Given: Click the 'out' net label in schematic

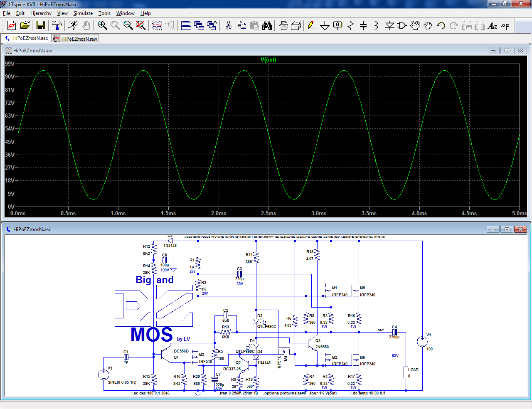Looking at the screenshot, I should pos(381,330).
